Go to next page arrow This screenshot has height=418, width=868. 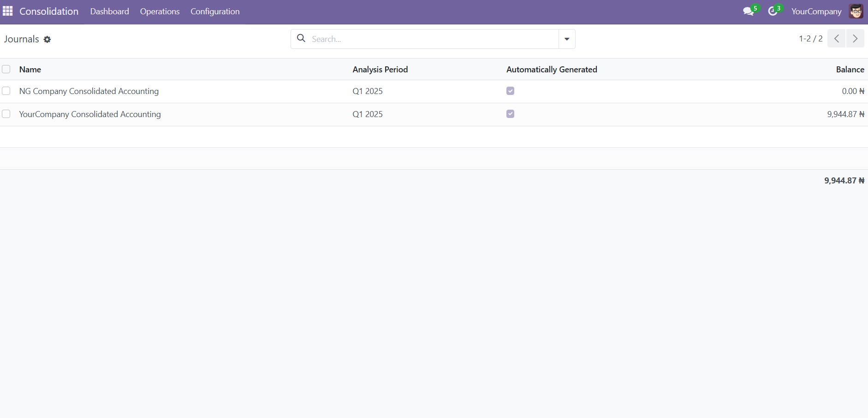[x=855, y=39]
